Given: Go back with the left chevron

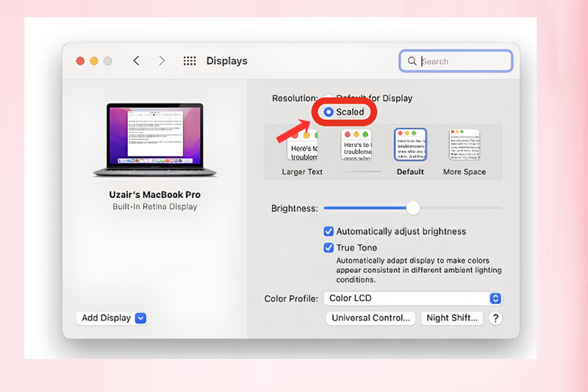Looking at the screenshot, I should coord(137,61).
